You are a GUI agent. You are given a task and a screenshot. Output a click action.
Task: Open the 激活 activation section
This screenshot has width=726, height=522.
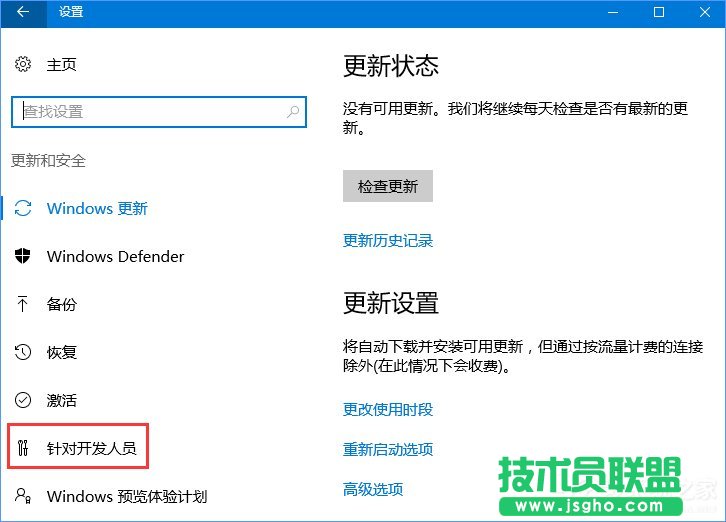tap(61, 400)
